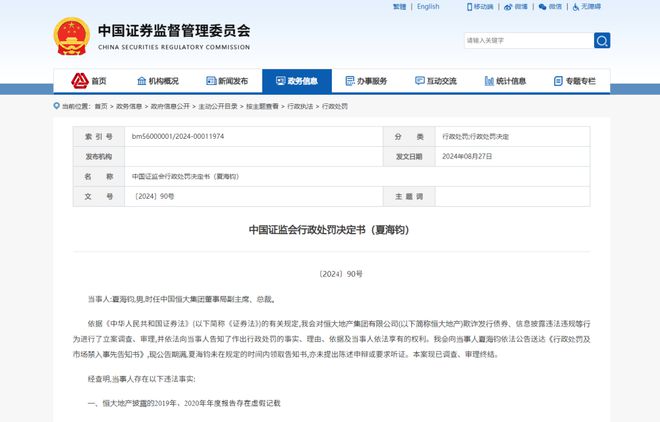Click 首页 in the breadcrumb trail
This screenshot has width=660, height=422.
coord(101,106)
